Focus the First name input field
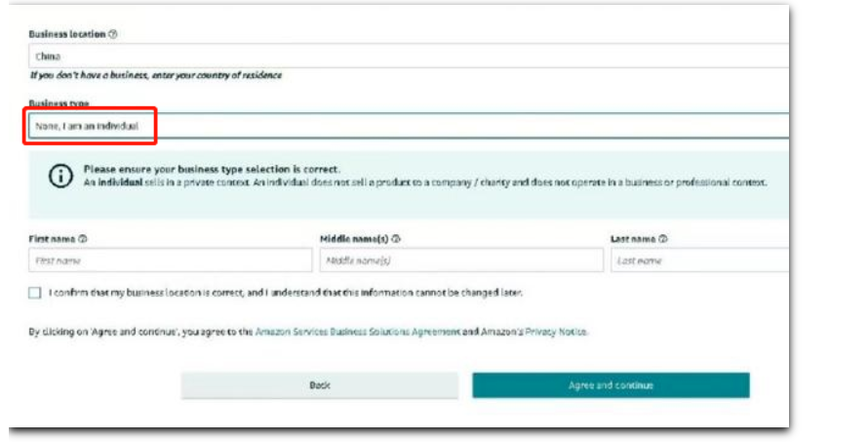Image resolution: width=868 pixels, height=442 pixels. [171, 261]
